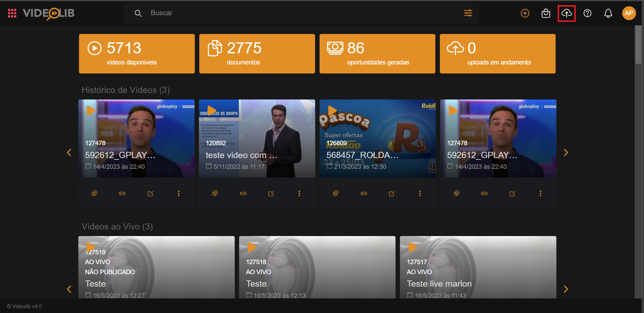The width and height of the screenshot is (644, 313).
Task: Play video 120892 teste video com
Action: 211,111
